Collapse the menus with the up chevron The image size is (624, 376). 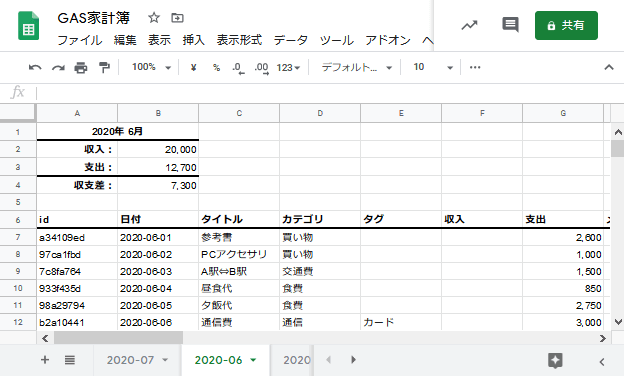pyautogui.click(x=609, y=67)
